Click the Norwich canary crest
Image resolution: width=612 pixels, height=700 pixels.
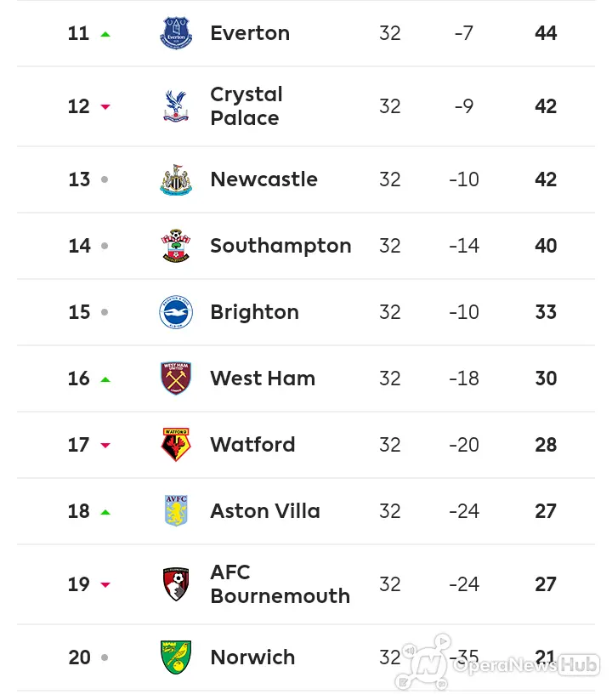click(176, 657)
